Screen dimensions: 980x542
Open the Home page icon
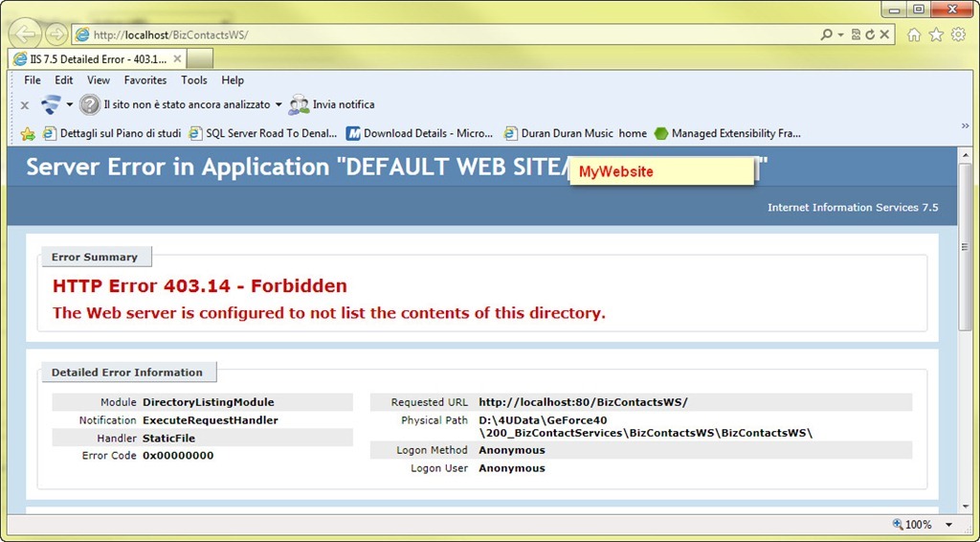914,34
